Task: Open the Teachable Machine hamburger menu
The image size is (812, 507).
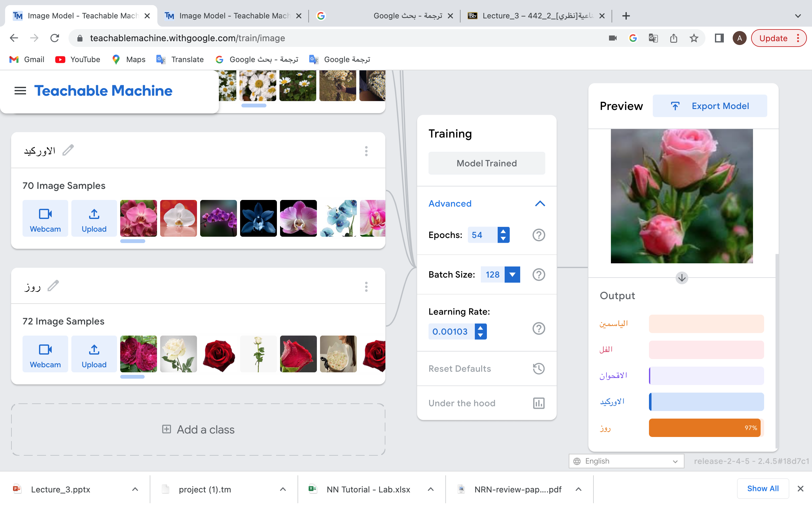Action: tap(20, 91)
